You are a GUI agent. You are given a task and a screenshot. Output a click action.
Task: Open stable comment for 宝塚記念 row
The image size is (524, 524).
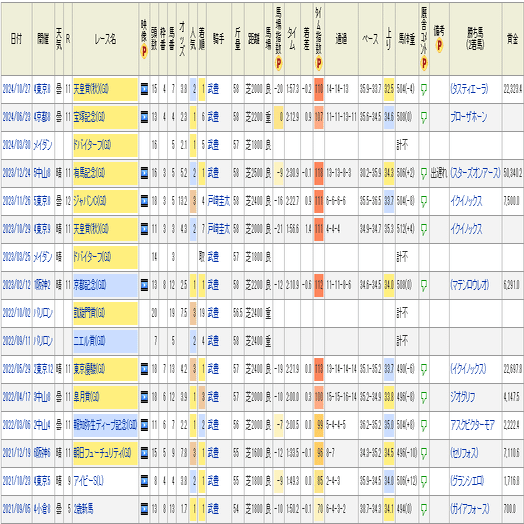pos(424,118)
